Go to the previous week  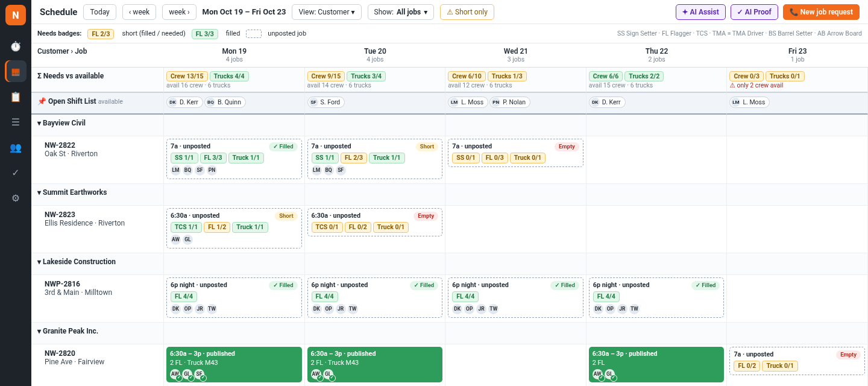pyautogui.click(x=139, y=12)
